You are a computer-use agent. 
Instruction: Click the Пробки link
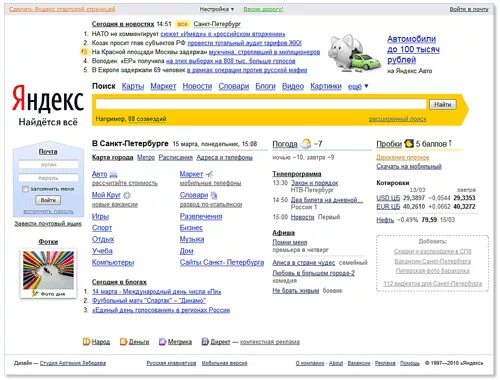389,144
